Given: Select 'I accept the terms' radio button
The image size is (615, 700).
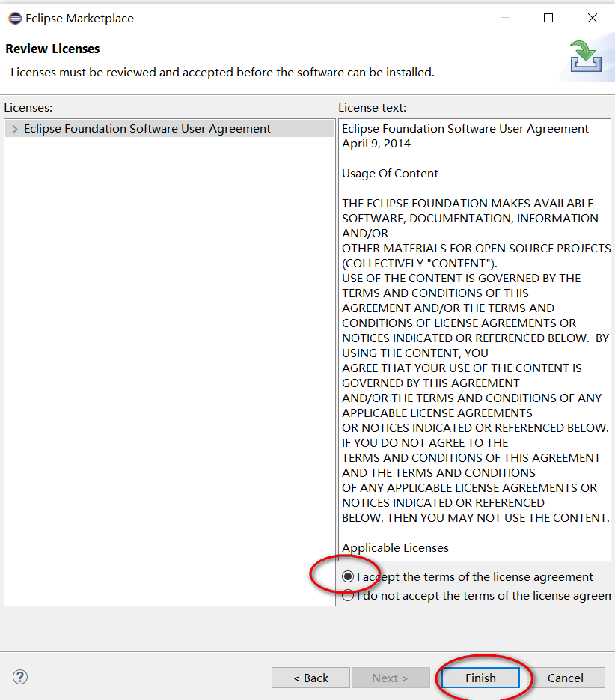Looking at the screenshot, I should pyautogui.click(x=348, y=576).
